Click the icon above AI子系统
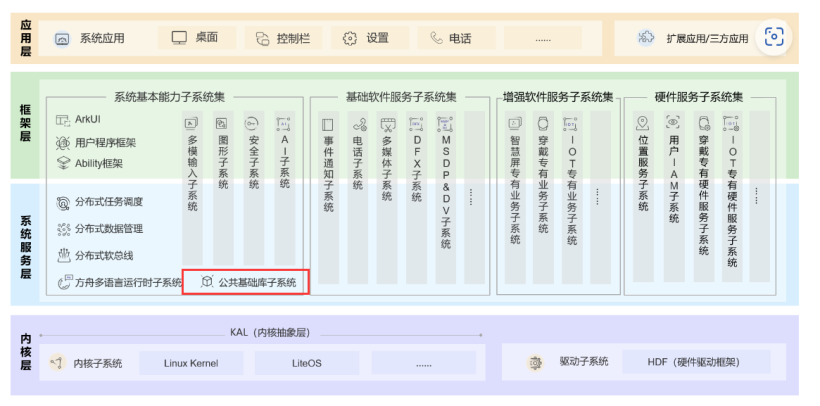The height and width of the screenshot is (406, 820). [284, 123]
